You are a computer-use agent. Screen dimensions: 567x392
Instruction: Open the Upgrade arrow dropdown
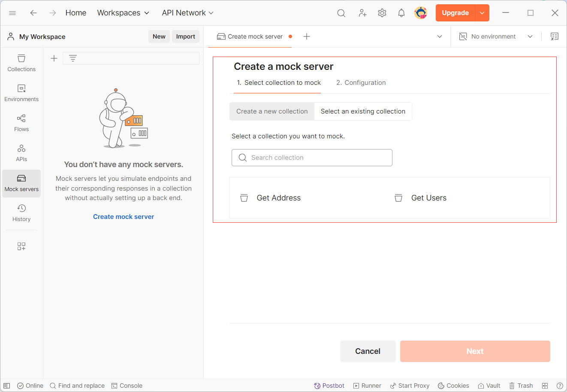point(482,13)
